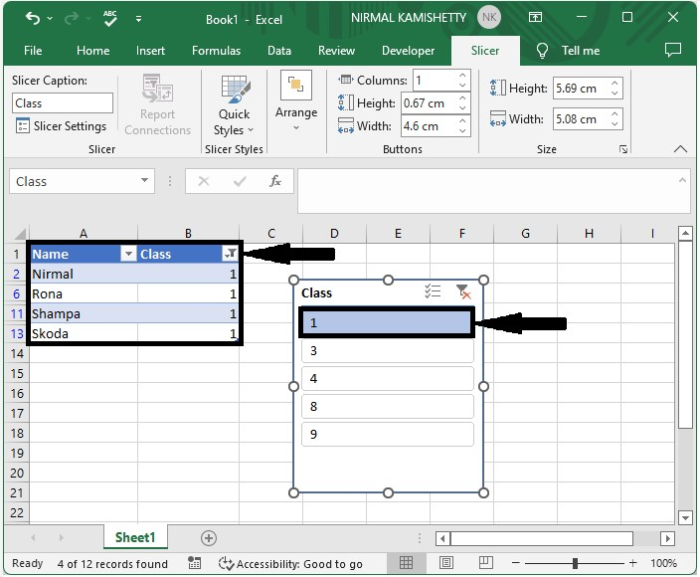Select the Slicer ribbon tab
Image resolution: width=700 pixels, height=577 pixels.
[485, 50]
